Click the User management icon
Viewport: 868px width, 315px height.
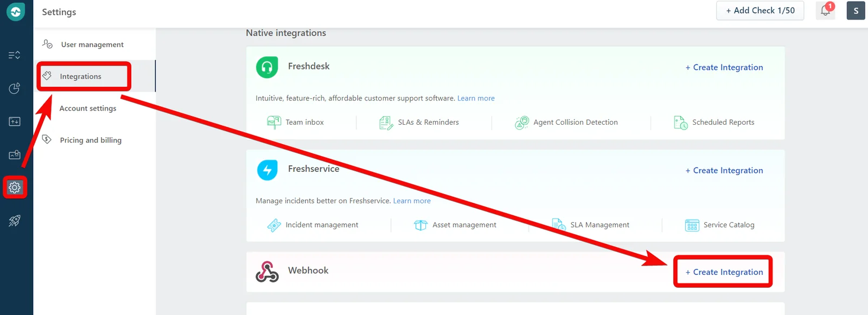pyautogui.click(x=48, y=44)
